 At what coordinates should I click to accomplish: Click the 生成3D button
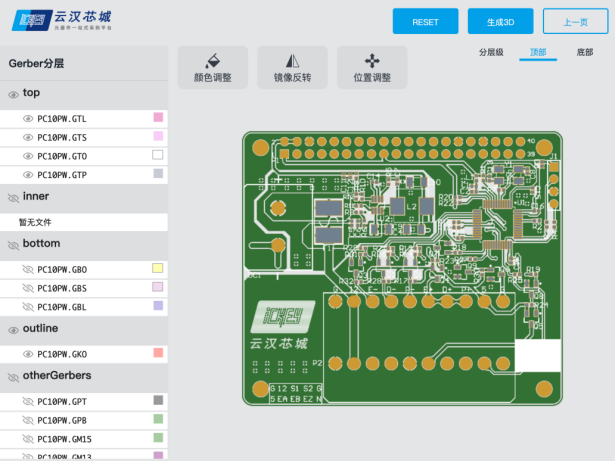click(x=500, y=22)
